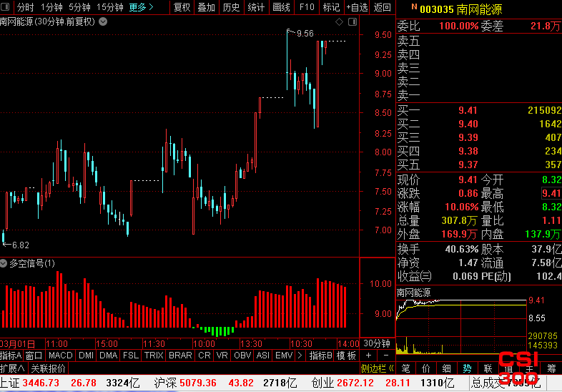Open 关联报价 related quotes
This screenshot has height=392, width=562.
[49, 368]
